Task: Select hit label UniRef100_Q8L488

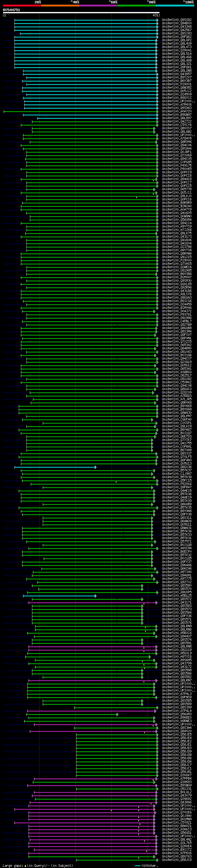Action: [x=177, y=61]
